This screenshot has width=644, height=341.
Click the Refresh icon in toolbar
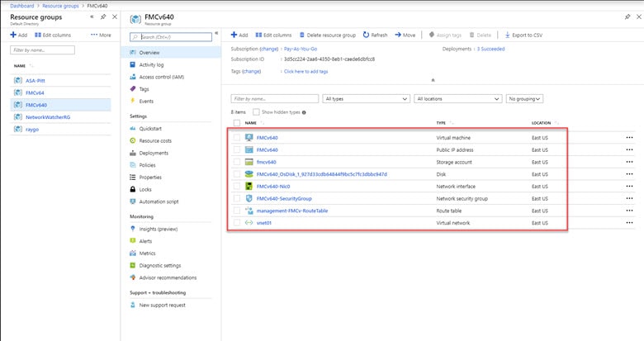(367, 36)
